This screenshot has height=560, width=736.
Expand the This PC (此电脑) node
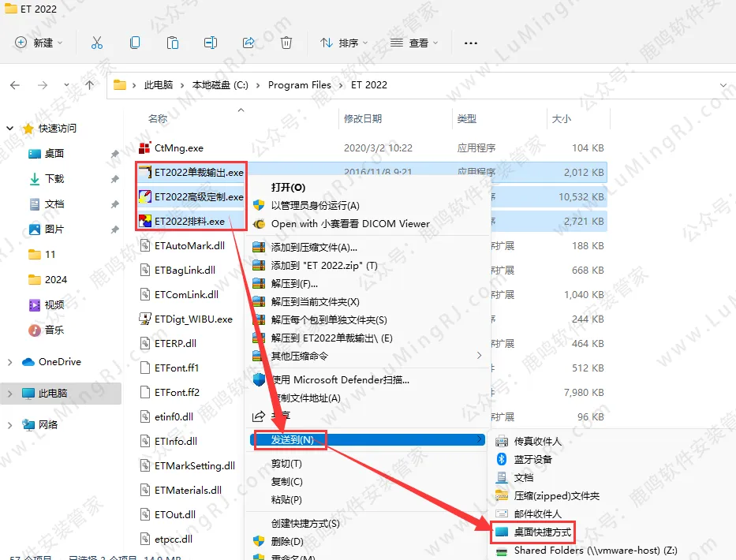[9, 394]
